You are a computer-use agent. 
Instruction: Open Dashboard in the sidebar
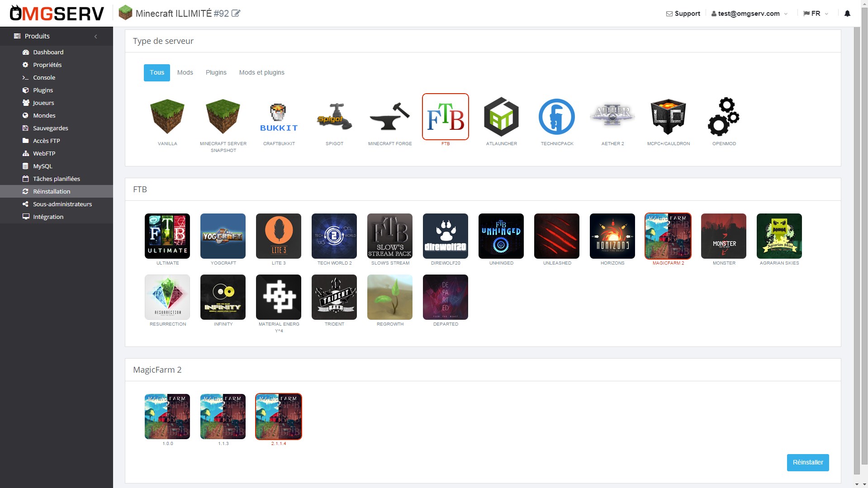(57, 52)
